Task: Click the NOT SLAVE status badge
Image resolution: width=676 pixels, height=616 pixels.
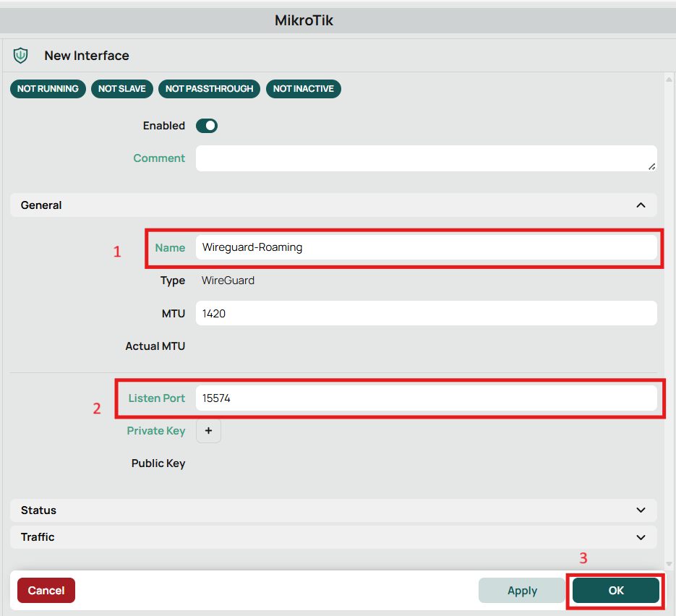Action: 122,89
